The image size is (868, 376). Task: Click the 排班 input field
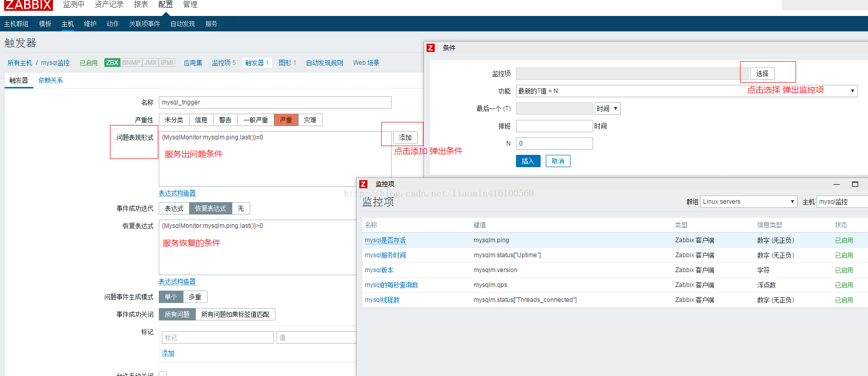[555, 126]
